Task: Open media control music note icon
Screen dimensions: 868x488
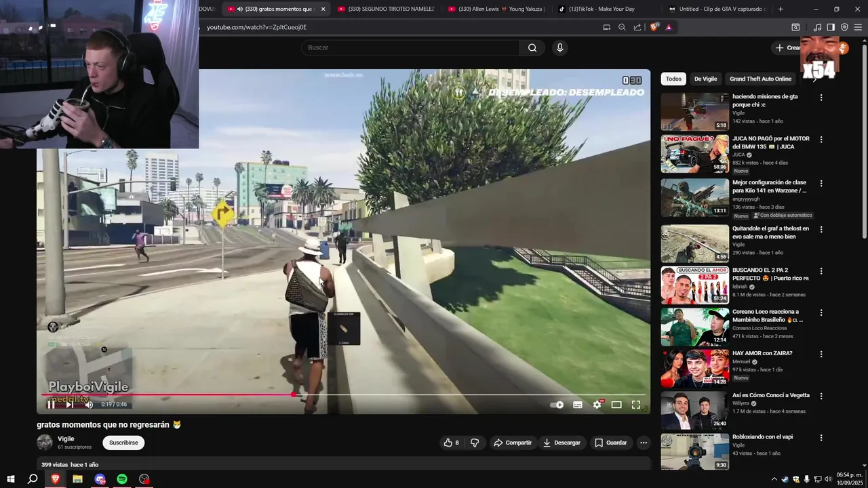Action: click(817, 27)
